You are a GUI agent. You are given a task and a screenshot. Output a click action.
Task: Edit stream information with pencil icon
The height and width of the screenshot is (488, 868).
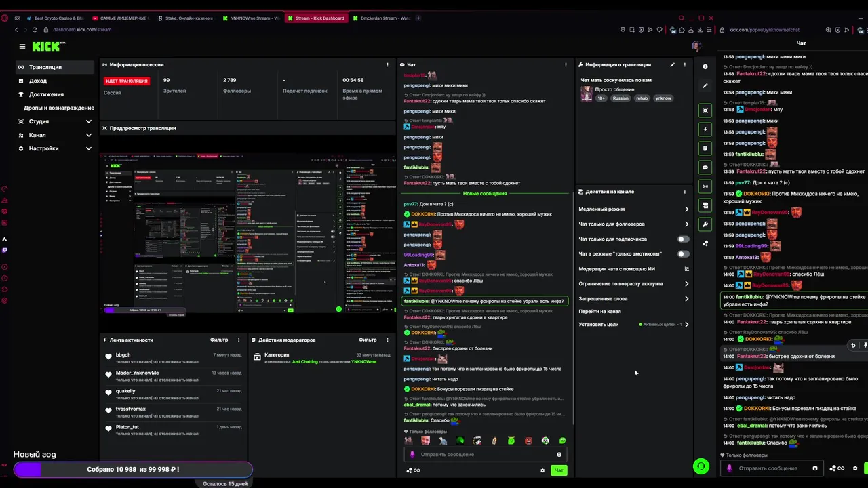(x=672, y=64)
